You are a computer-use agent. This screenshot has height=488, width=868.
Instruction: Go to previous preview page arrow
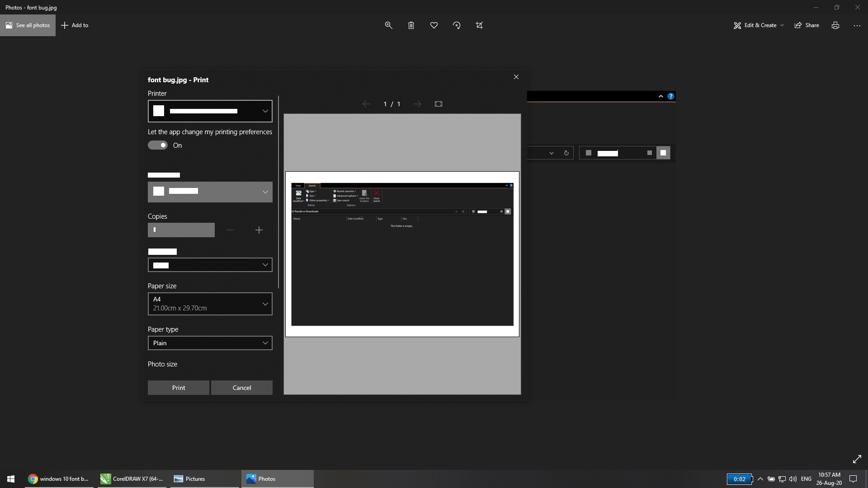tap(366, 104)
